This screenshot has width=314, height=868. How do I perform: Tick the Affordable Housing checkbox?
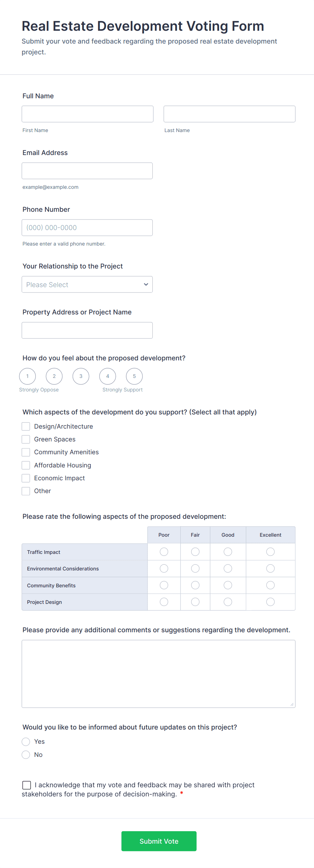pos(26,465)
